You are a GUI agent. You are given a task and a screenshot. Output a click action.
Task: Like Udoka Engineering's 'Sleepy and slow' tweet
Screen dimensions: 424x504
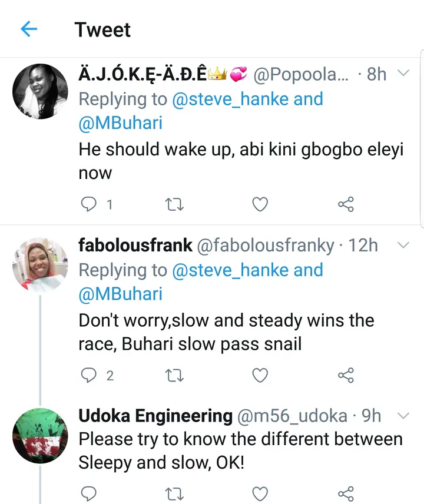click(x=260, y=492)
